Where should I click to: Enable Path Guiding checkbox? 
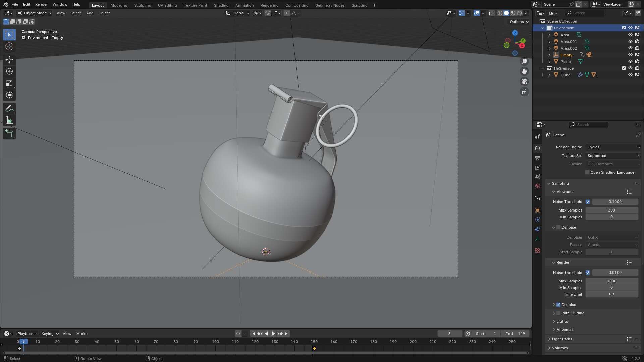tap(558, 313)
